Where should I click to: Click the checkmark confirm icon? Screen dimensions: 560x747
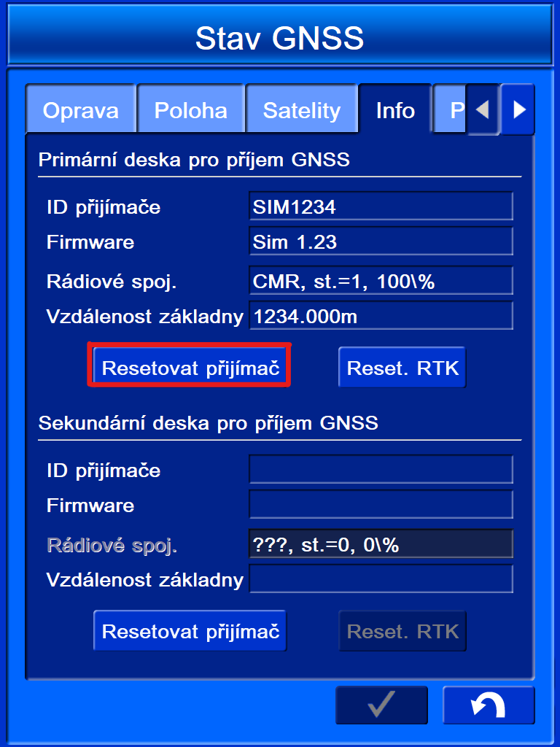(x=381, y=705)
